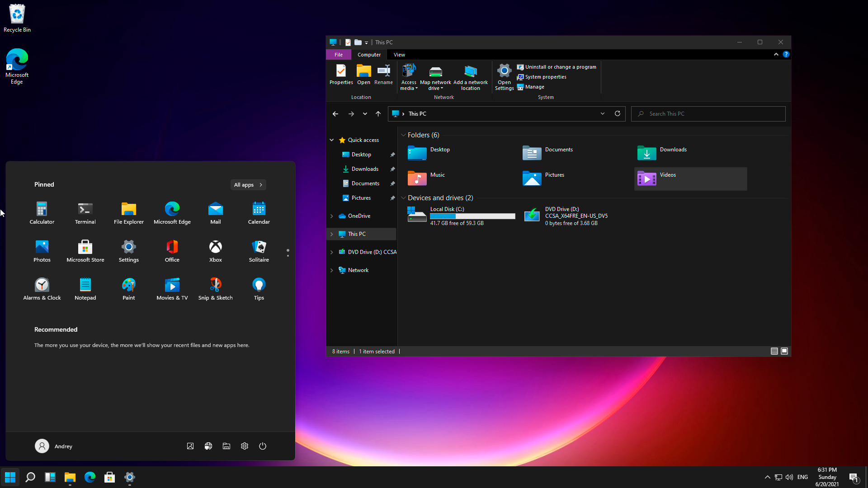868x488 pixels.
Task: Click Local Disk (C:) usage bar
Action: click(472, 216)
